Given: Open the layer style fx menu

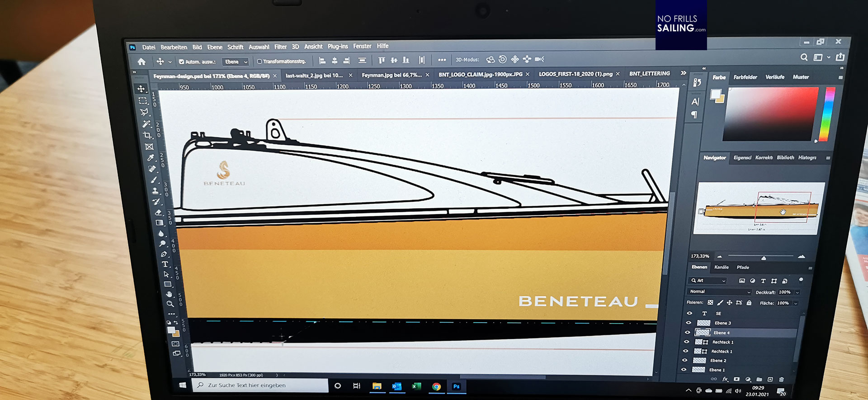Looking at the screenshot, I should [x=725, y=379].
